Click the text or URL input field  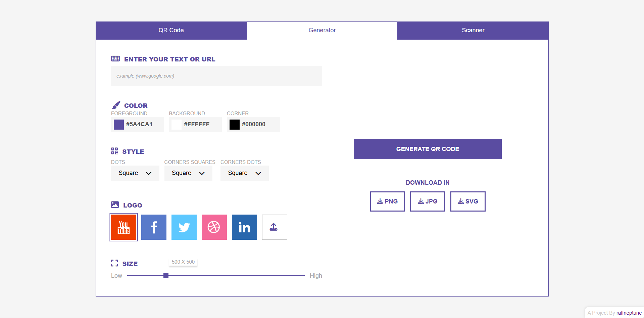(216, 76)
